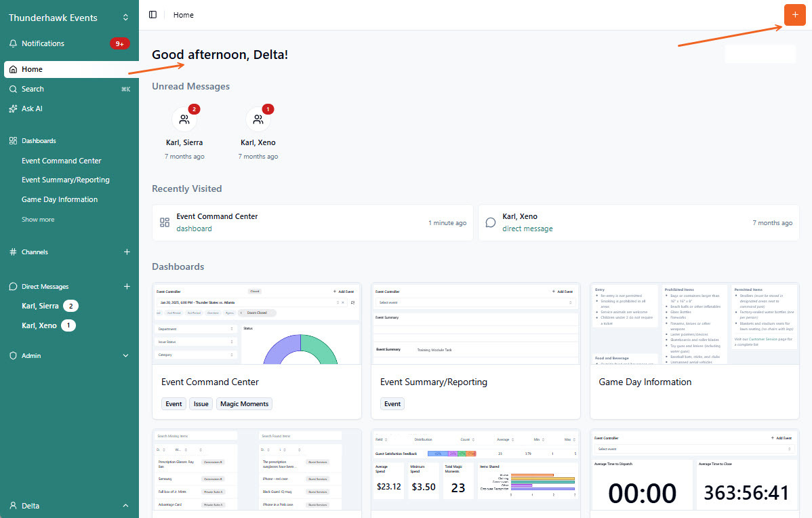Open Notifications bell icon
812x518 pixels.
click(13, 43)
